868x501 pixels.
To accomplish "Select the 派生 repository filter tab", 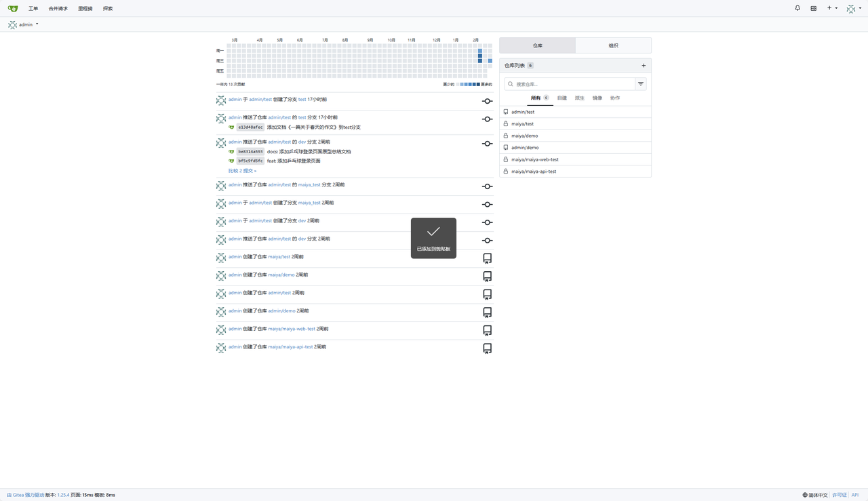I will (x=580, y=98).
